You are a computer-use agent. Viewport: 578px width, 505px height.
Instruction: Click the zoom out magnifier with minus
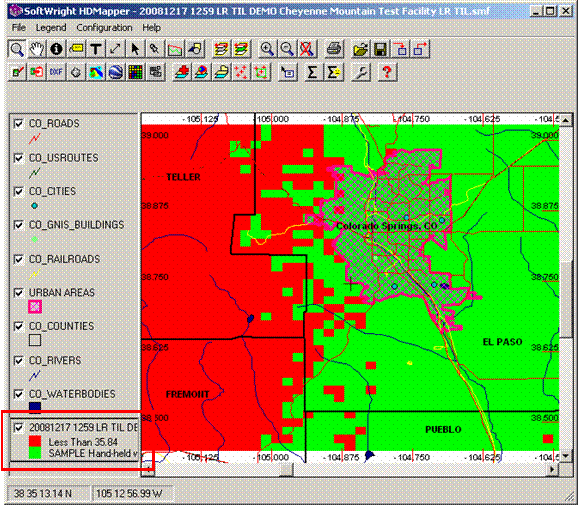click(x=287, y=49)
